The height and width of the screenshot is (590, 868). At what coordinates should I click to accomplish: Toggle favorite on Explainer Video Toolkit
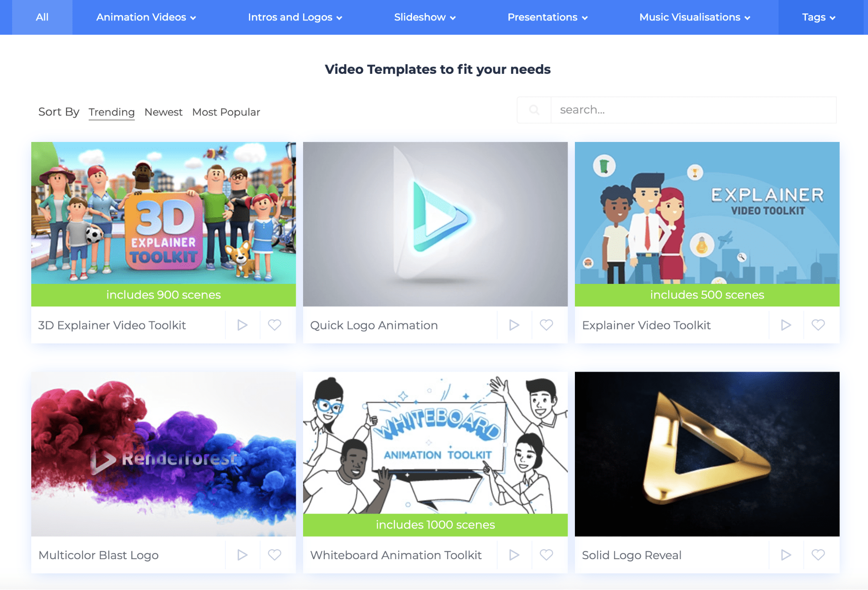[818, 325]
